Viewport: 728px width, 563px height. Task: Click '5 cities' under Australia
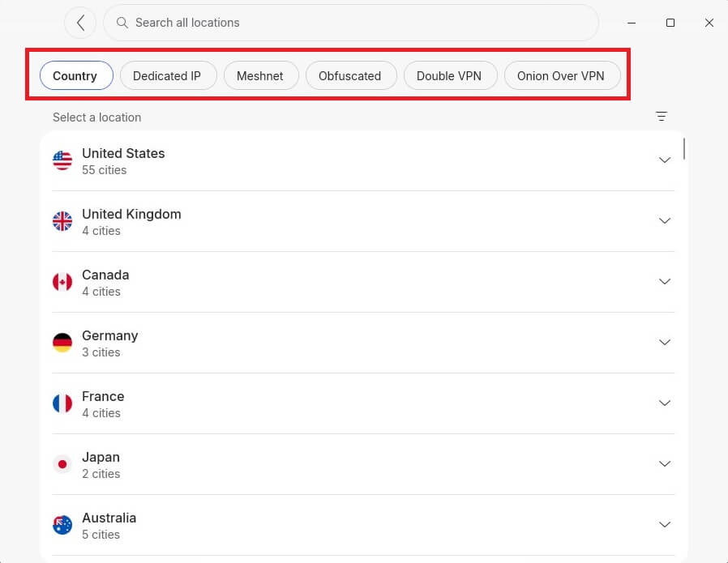(x=101, y=535)
